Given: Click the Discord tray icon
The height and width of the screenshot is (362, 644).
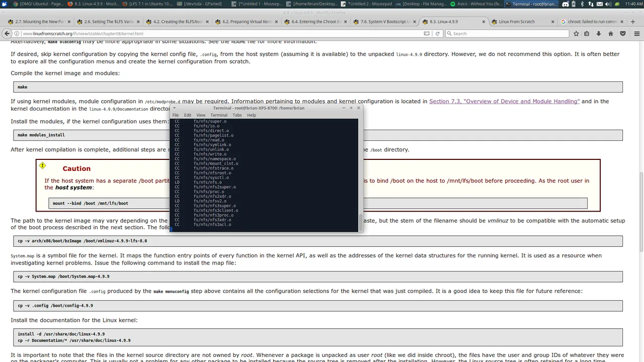Looking at the screenshot, I should coord(566,4).
